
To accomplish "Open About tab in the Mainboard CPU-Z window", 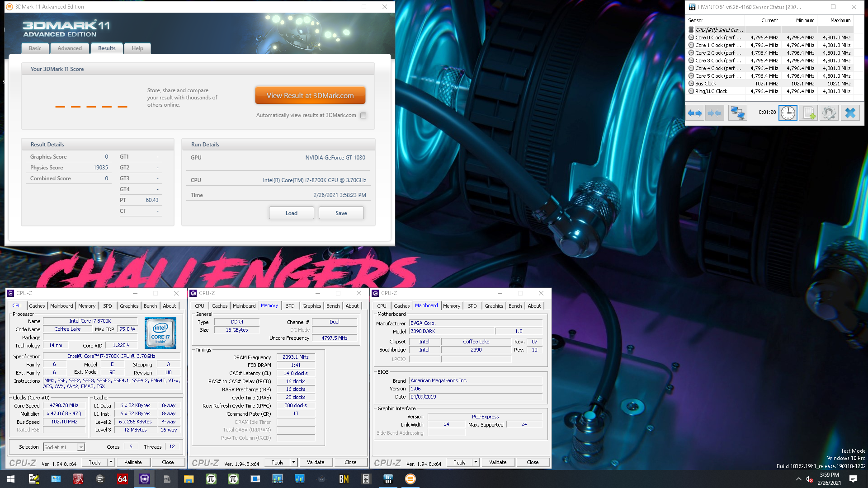I will [x=534, y=306].
